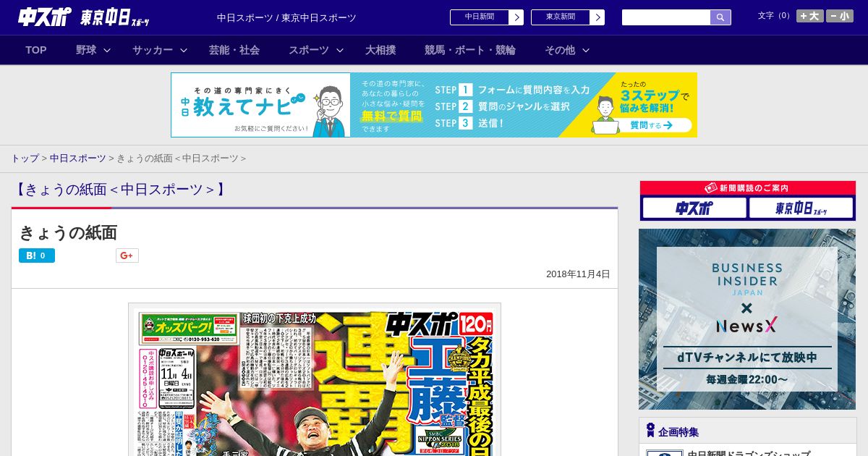868x456 pixels.
Task: Open the 競馬・ボート・競輪 menu item
Action: [470, 50]
